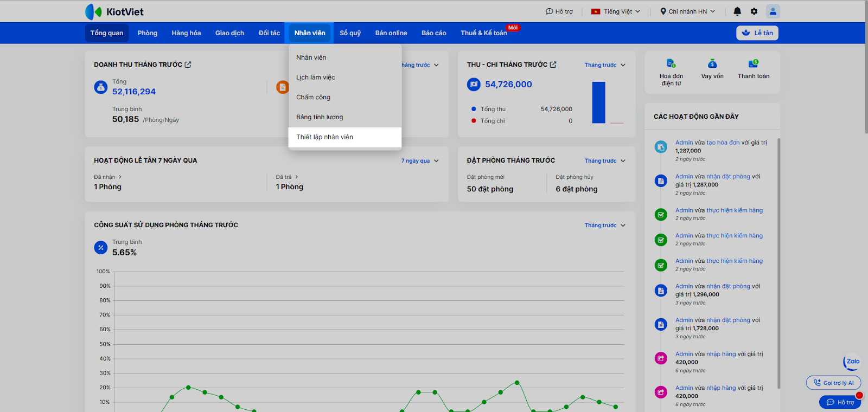Open the Đối tác menu
The image size is (868, 412).
point(269,33)
